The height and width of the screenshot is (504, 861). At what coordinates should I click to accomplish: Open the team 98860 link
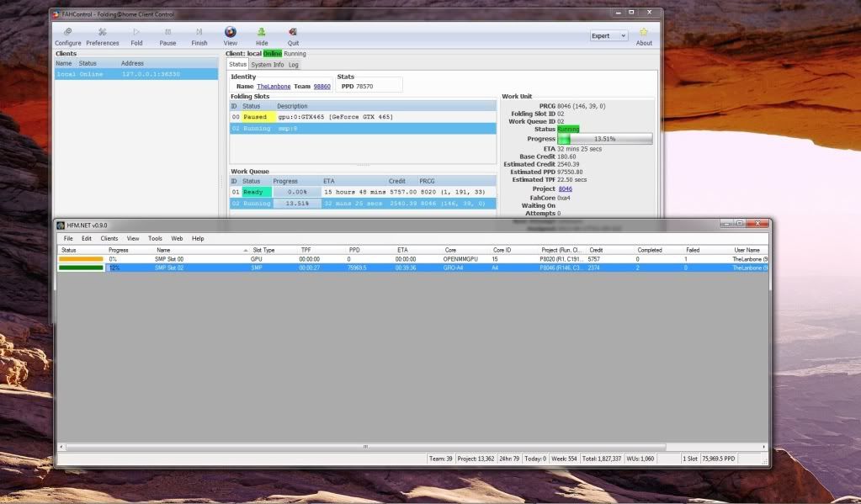(322, 86)
